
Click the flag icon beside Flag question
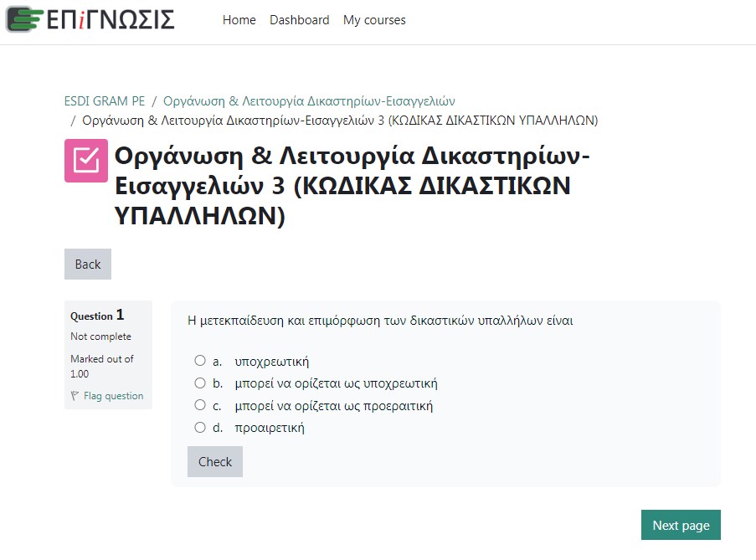coord(75,396)
